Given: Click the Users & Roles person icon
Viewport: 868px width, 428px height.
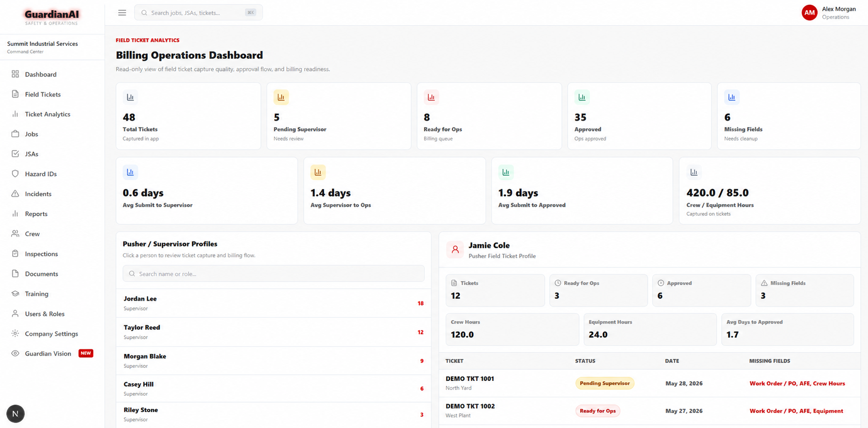Looking at the screenshot, I should tap(15, 313).
